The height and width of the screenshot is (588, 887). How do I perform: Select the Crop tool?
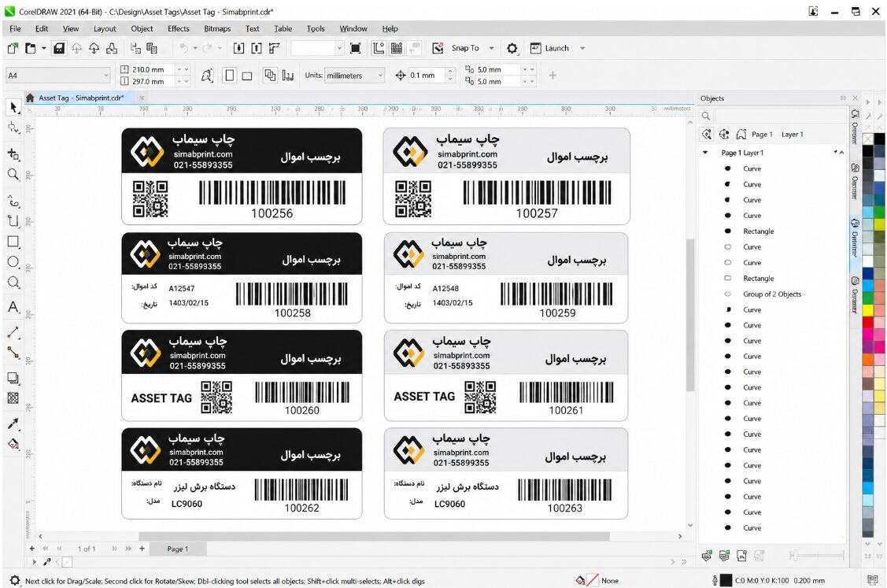point(13,154)
